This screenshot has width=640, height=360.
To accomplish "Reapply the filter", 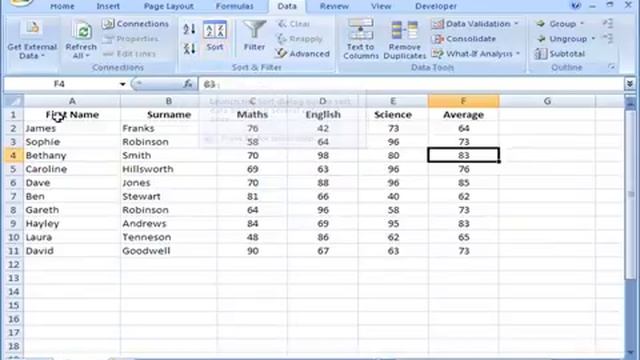I will [x=300, y=39].
